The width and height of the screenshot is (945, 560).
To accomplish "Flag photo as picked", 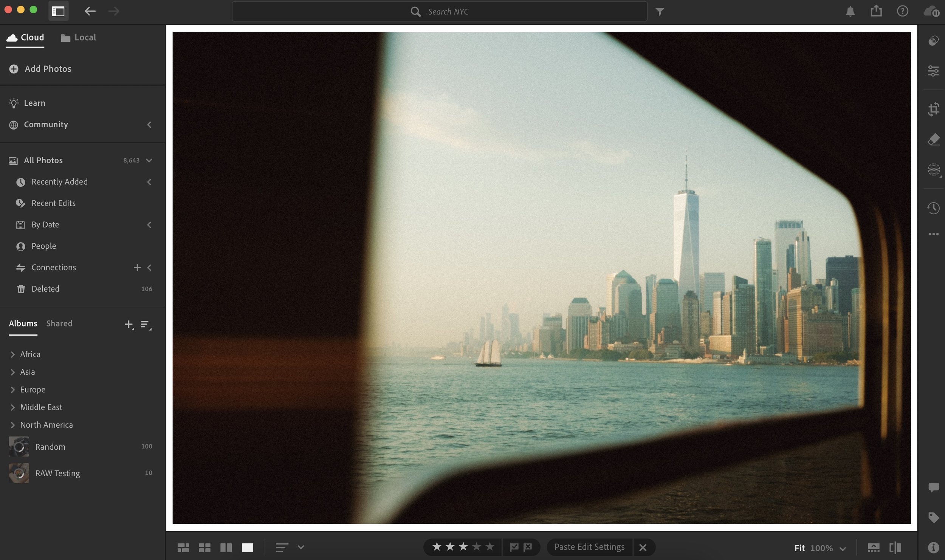I will [x=514, y=547].
